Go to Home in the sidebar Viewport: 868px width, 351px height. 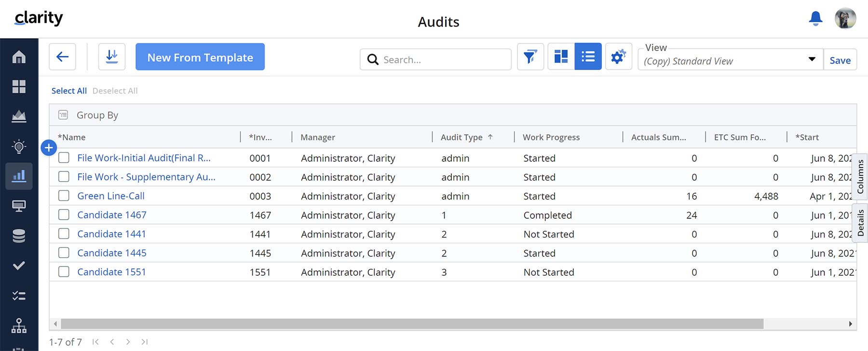pyautogui.click(x=19, y=57)
